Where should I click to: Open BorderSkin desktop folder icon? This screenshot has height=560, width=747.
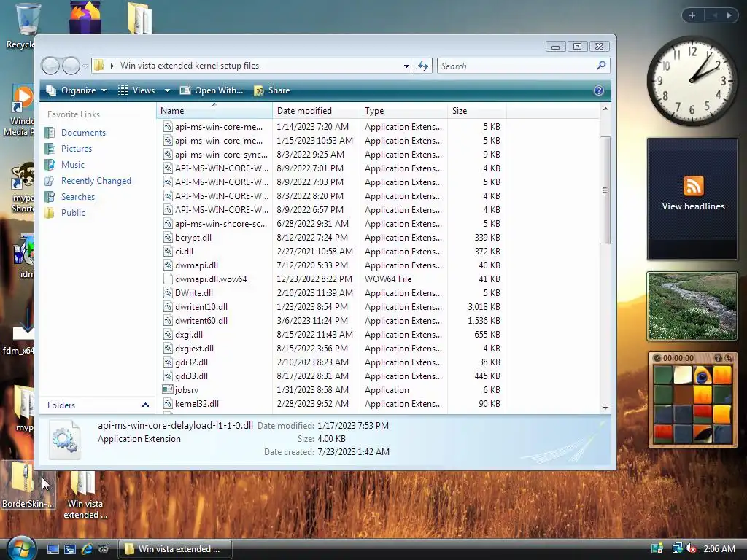27,485
